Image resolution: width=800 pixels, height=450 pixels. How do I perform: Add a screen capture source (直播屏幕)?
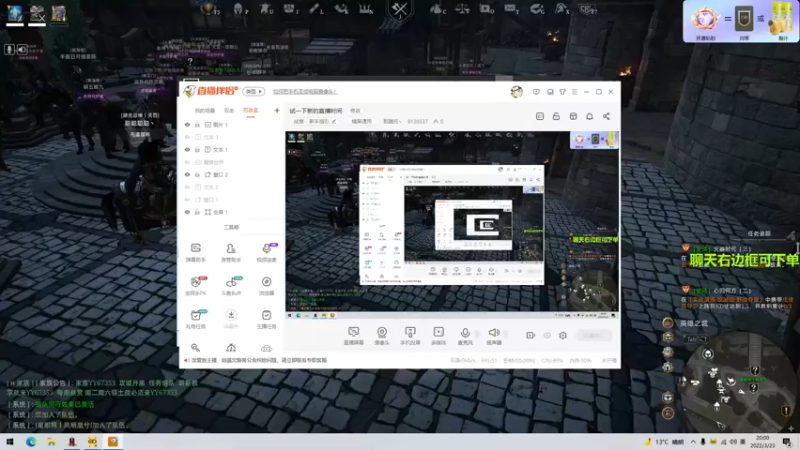[354, 336]
